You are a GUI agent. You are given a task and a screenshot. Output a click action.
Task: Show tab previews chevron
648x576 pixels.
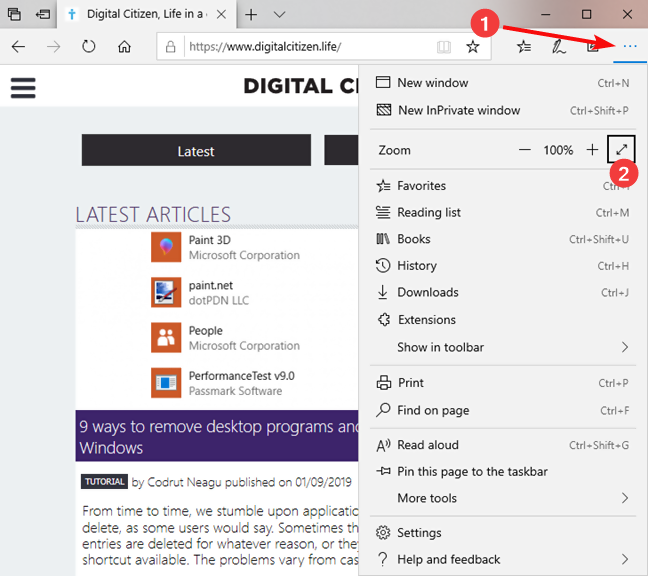point(280,14)
